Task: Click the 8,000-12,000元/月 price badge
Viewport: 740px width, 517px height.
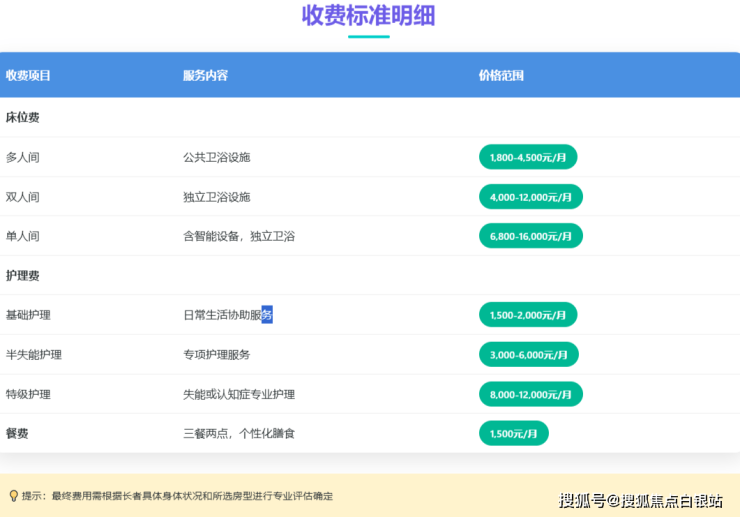Action: (x=531, y=394)
